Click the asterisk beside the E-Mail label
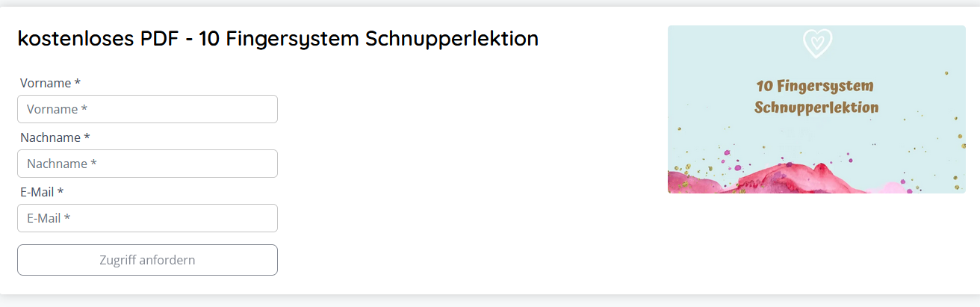The image size is (980, 307). pyautogui.click(x=61, y=192)
